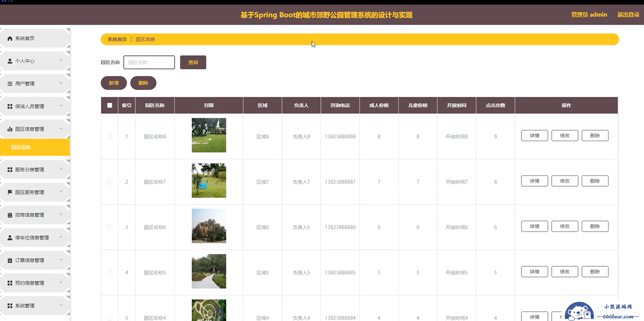Image resolution: width=644 pixels, height=321 pixels.
Task: Expand the 停车位信息管理 chevron
Action: [x=61, y=237]
